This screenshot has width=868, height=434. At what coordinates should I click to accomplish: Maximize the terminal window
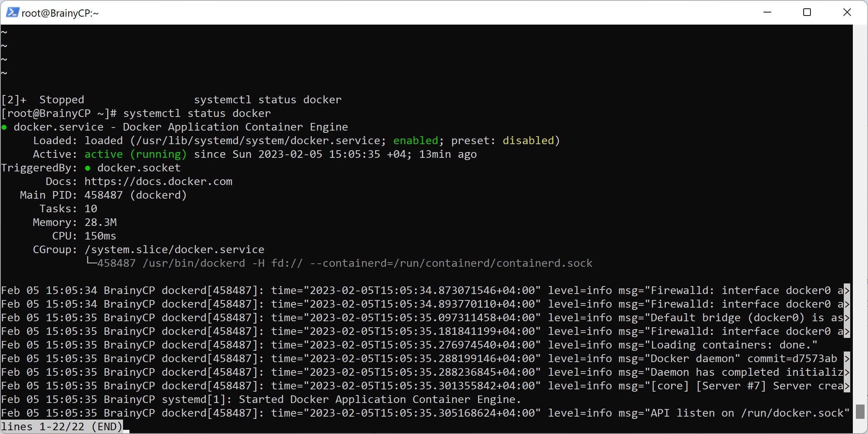coord(807,12)
